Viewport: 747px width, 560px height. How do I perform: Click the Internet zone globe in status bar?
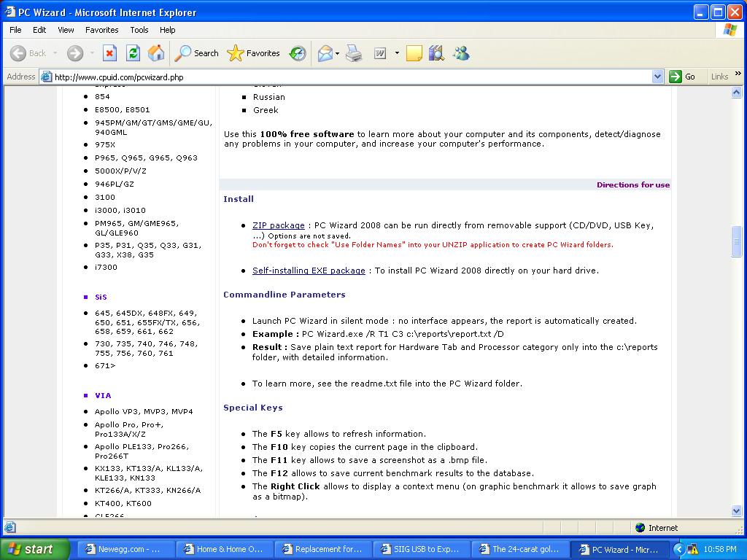pos(640,528)
